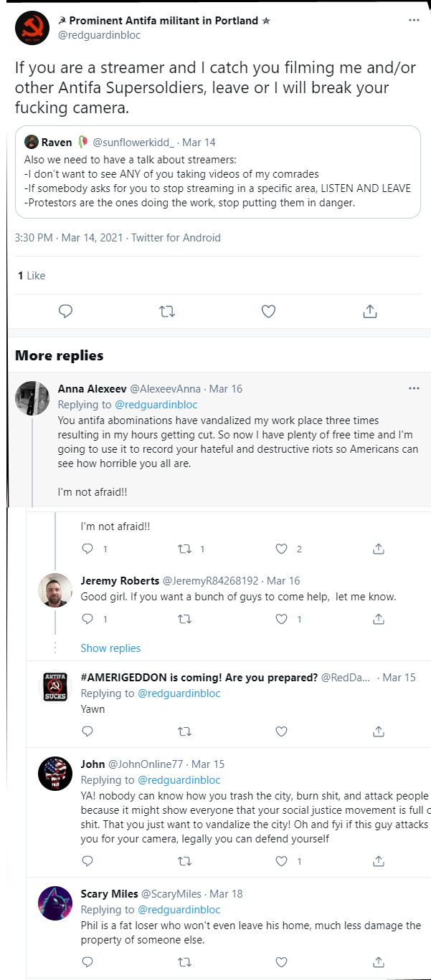Expand hidden replies with Show replies
The height and width of the screenshot is (980, 431).
110,648
